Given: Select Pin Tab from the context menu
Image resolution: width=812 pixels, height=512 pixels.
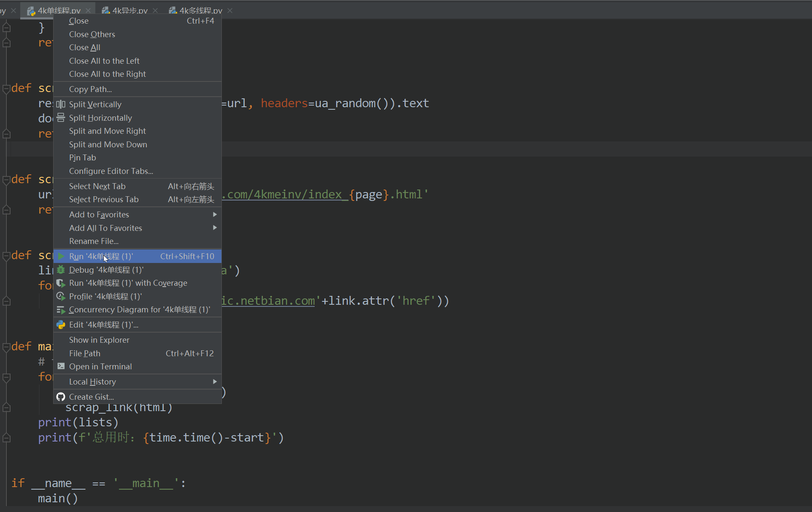Looking at the screenshot, I should point(82,157).
